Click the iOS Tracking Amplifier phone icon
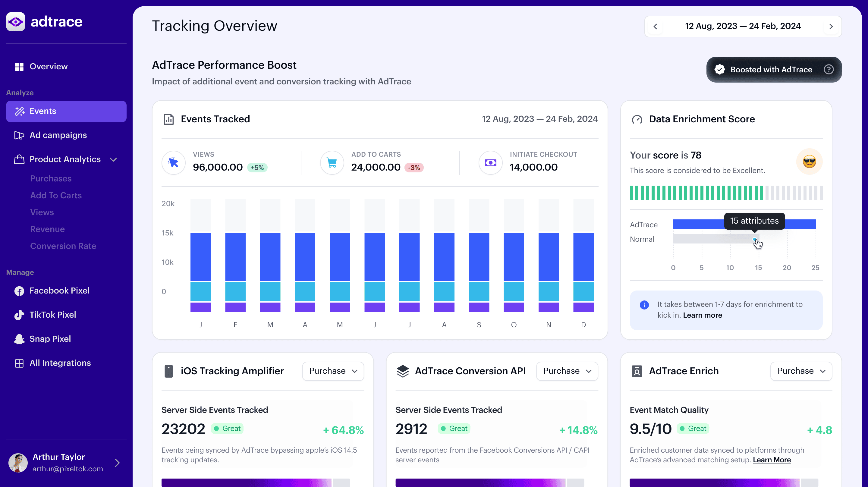Viewport: 868px width, 487px height. pos(168,371)
